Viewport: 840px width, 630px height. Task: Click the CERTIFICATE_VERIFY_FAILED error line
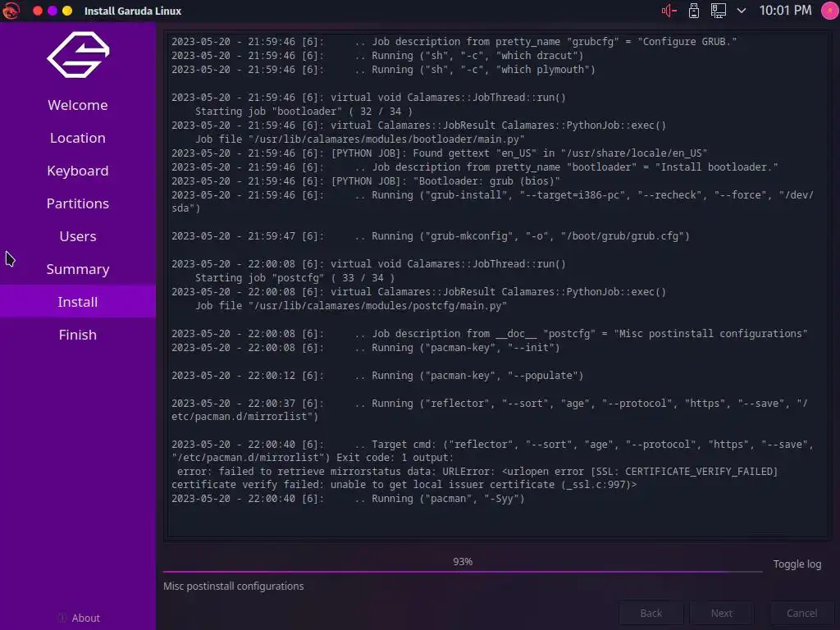[x=477, y=472]
